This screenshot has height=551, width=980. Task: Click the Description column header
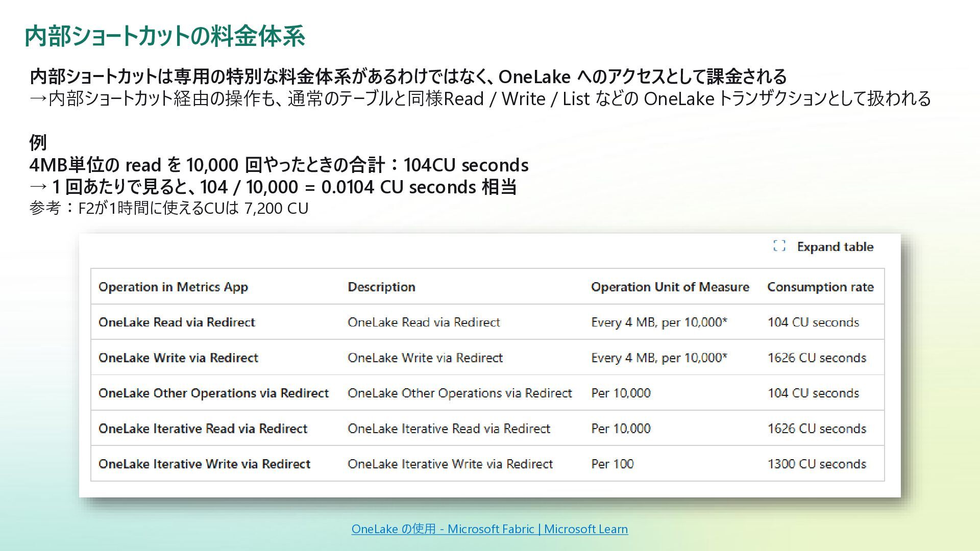tap(381, 287)
